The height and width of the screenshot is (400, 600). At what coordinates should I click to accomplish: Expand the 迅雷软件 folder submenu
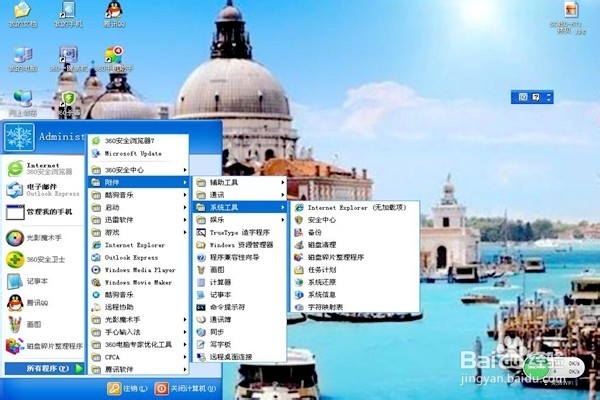click(x=139, y=220)
